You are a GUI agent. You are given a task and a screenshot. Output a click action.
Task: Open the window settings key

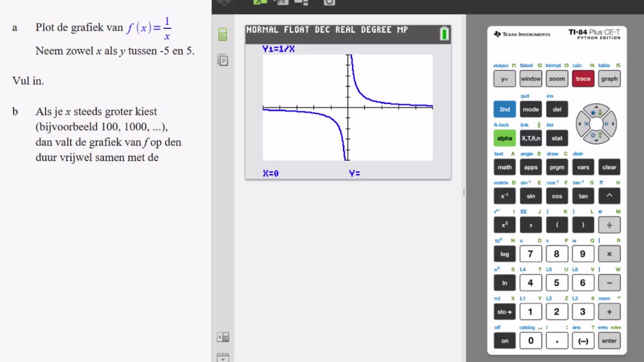530,79
